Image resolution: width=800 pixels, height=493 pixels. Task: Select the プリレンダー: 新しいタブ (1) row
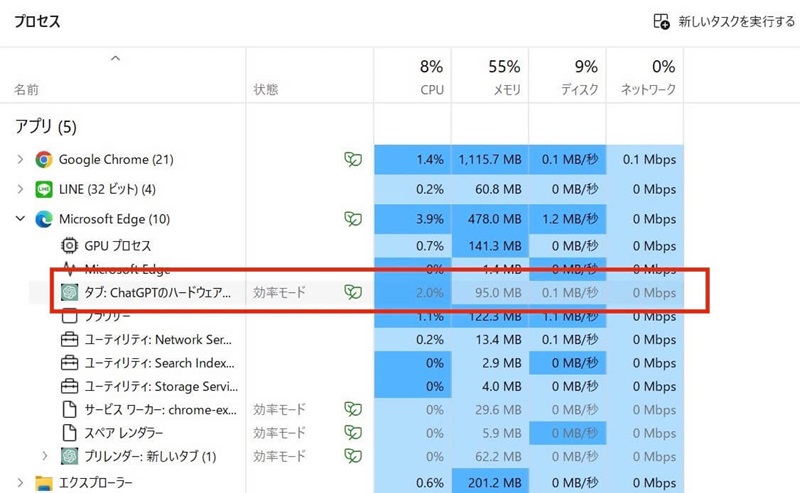pos(342,456)
